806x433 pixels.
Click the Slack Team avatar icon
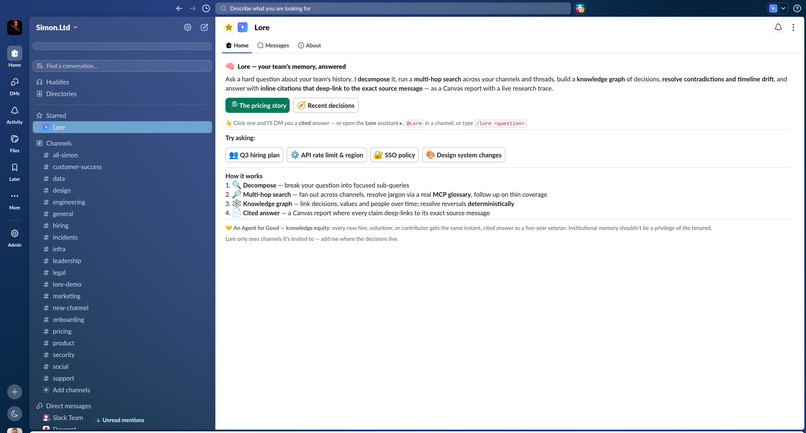(x=46, y=418)
